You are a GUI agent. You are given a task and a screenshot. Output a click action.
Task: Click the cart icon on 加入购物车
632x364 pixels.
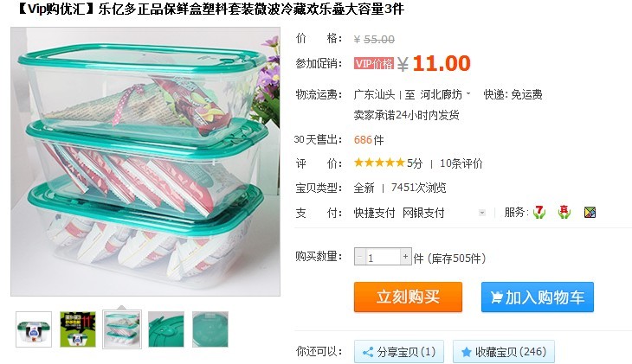[x=497, y=297]
